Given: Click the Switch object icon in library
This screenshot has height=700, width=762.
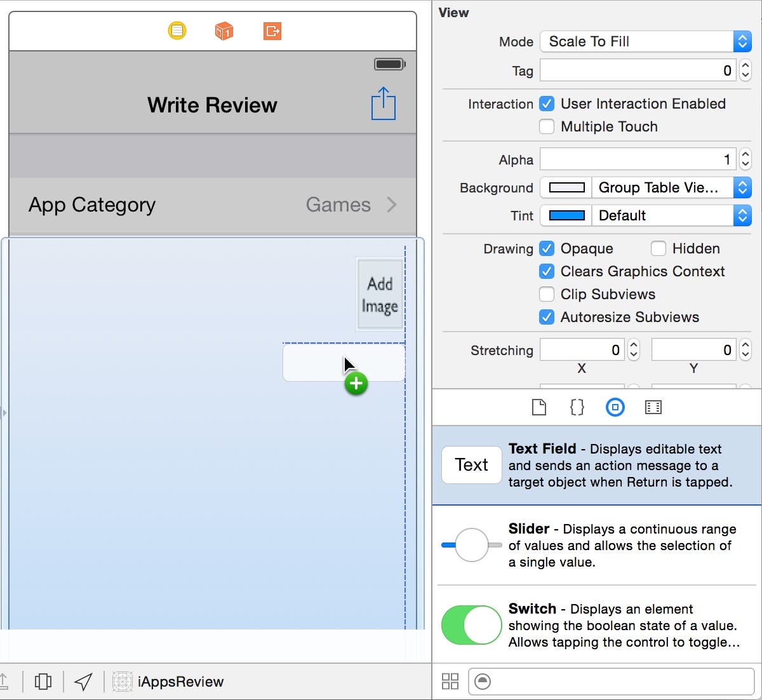Looking at the screenshot, I should pos(471,625).
